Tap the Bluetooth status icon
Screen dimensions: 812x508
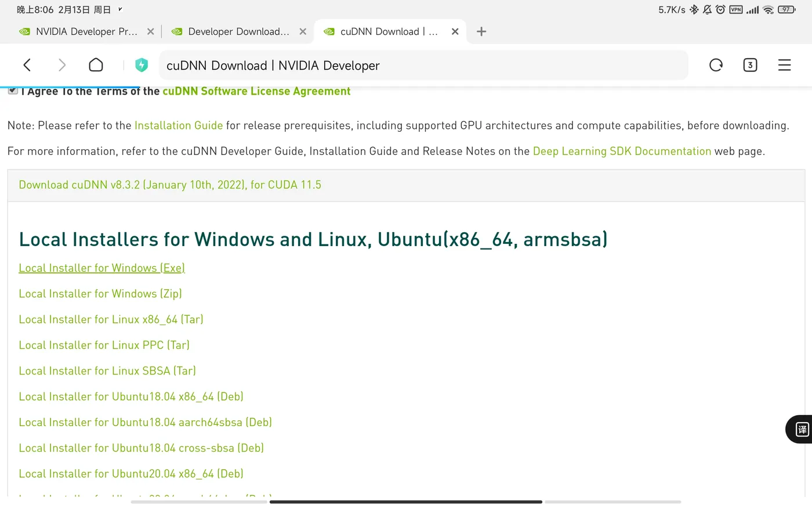694,9
